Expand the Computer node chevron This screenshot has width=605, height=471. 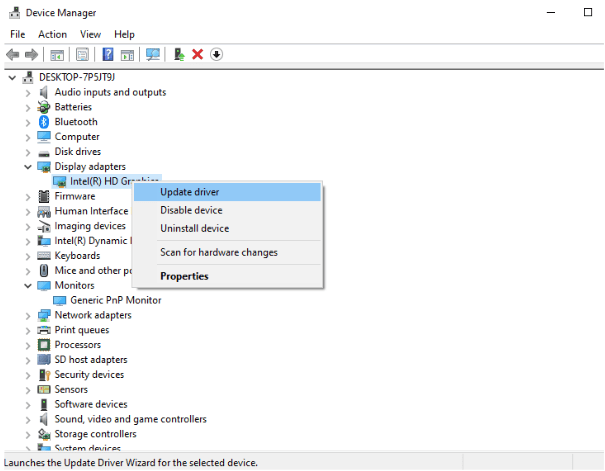coord(28,137)
